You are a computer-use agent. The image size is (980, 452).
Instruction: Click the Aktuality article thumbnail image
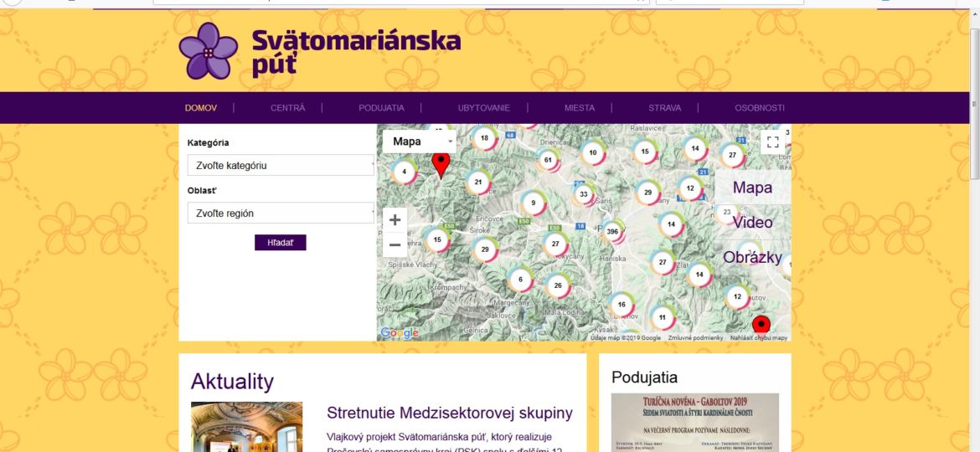pos(247,426)
